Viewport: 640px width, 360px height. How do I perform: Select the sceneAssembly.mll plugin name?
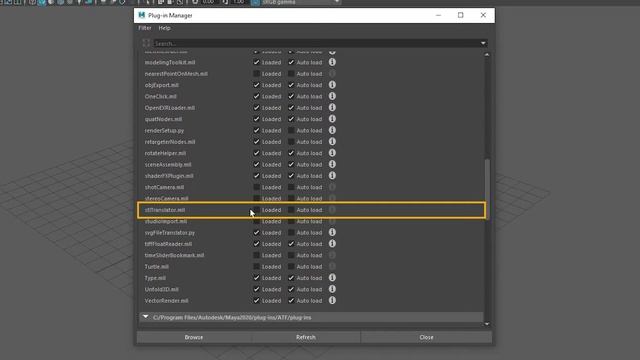[x=168, y=164]
